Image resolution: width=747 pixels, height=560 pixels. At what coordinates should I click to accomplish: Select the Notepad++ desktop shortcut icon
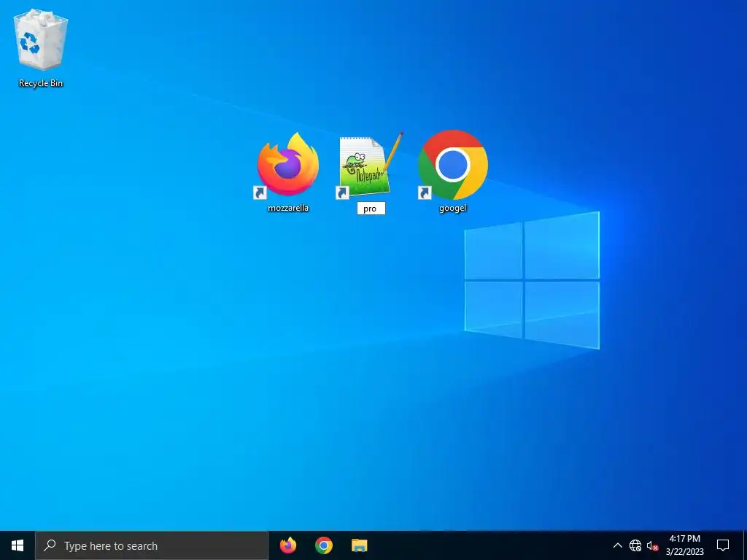click(370, 165)
